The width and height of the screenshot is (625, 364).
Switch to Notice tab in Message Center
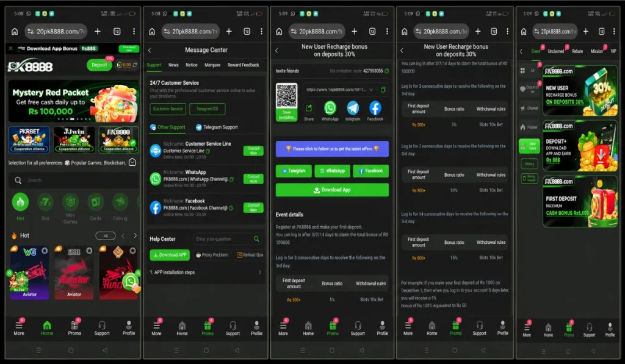pos(191,65)
